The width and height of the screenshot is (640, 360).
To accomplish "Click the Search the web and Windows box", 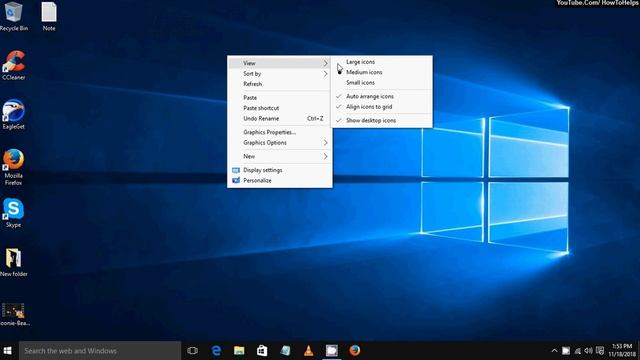I will pos(100,351).
